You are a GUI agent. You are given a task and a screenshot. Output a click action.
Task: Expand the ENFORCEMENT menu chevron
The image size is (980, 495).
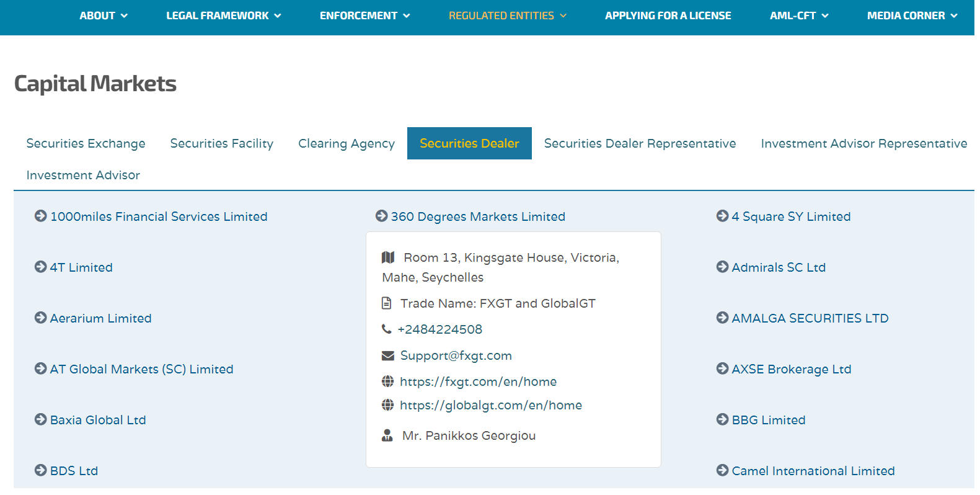point(407,16)
